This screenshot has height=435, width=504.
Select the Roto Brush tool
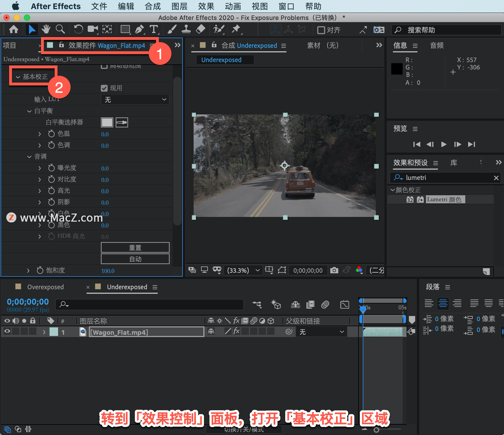[219, 29]
